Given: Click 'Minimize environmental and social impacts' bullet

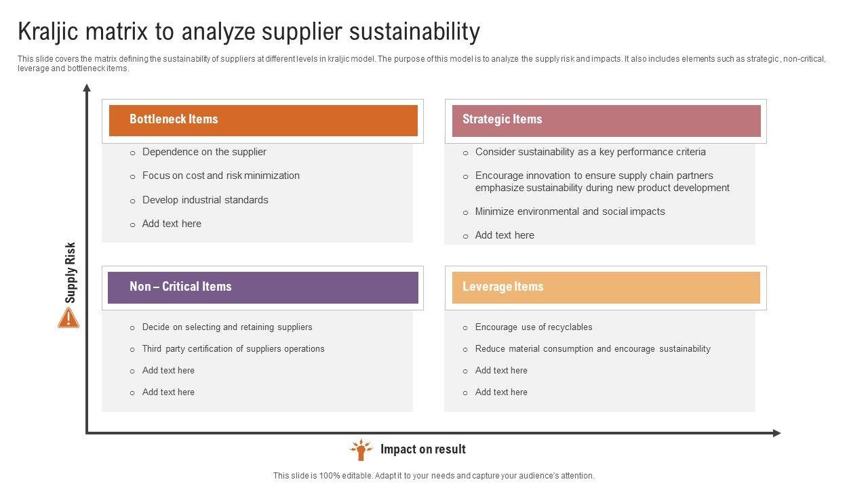Looking at the screenshot, I should (570, 211).
